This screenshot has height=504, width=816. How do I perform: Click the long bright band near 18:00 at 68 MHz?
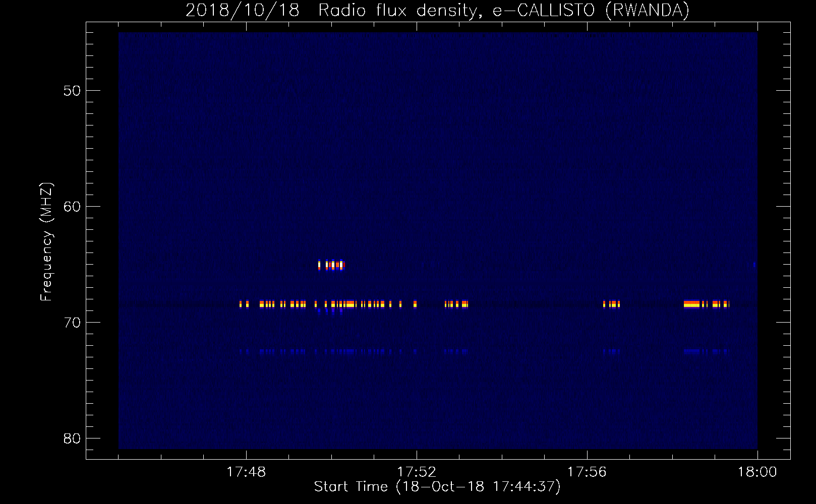coord(691,304)
